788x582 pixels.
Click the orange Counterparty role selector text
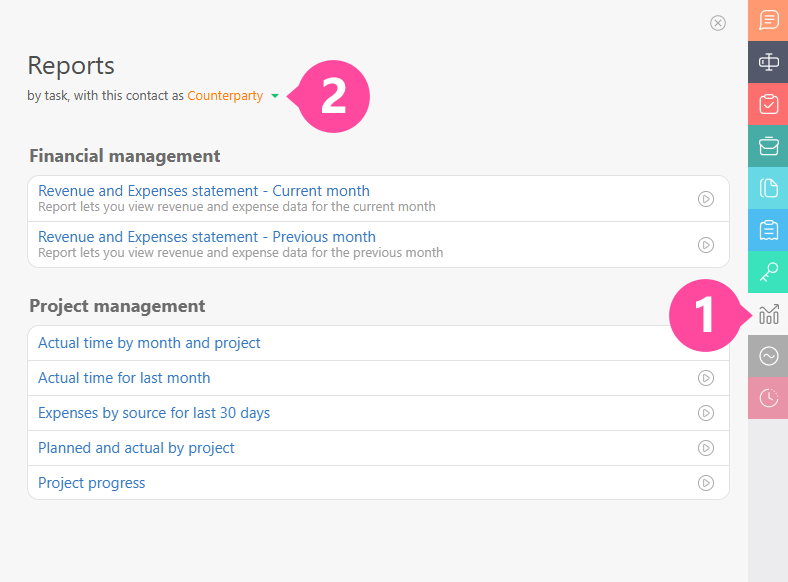(225, 96)
